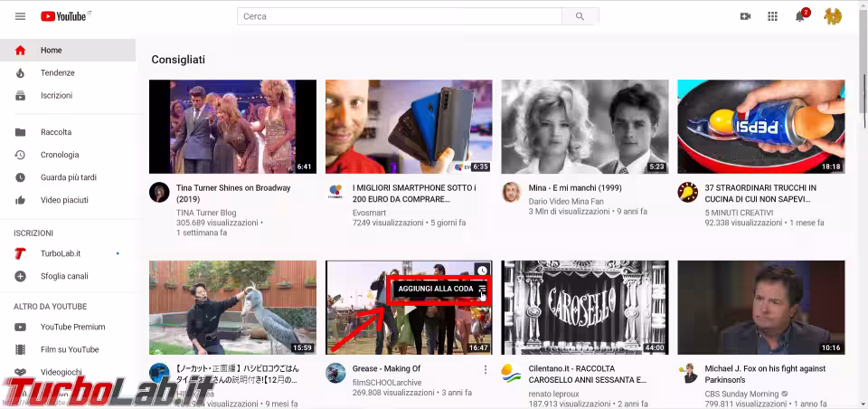
Task: Click renato leproux channel avatar
Action: [512, 373]
